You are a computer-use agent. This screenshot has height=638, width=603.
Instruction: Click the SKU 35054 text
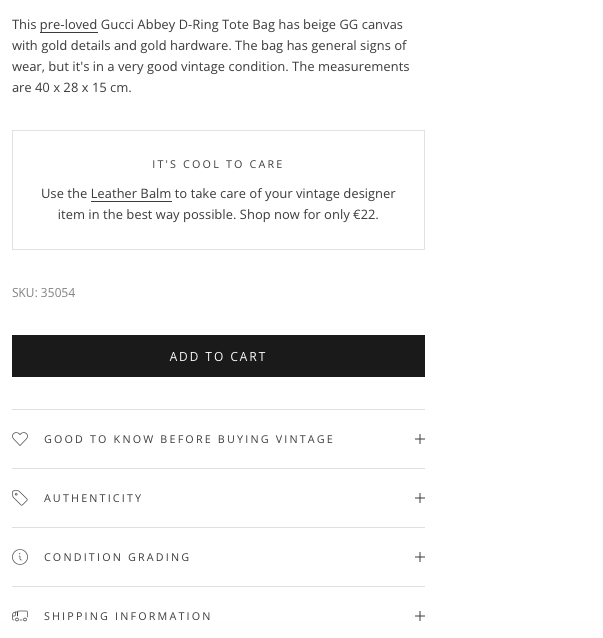[x=44, y=293]
